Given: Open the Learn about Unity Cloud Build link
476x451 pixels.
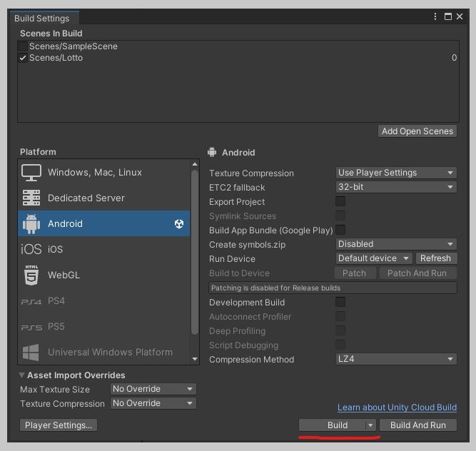Looking at the screenshot, I should 397,407.
